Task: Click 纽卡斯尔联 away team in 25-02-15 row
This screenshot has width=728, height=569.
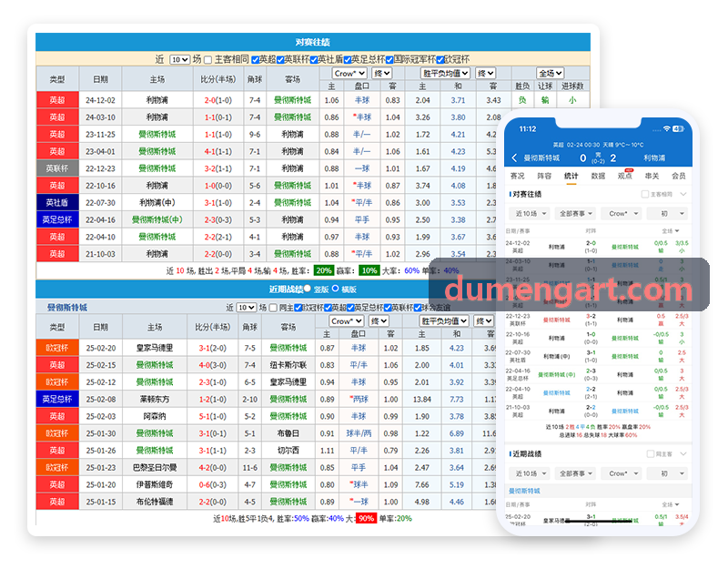Action: click(288, 365)
